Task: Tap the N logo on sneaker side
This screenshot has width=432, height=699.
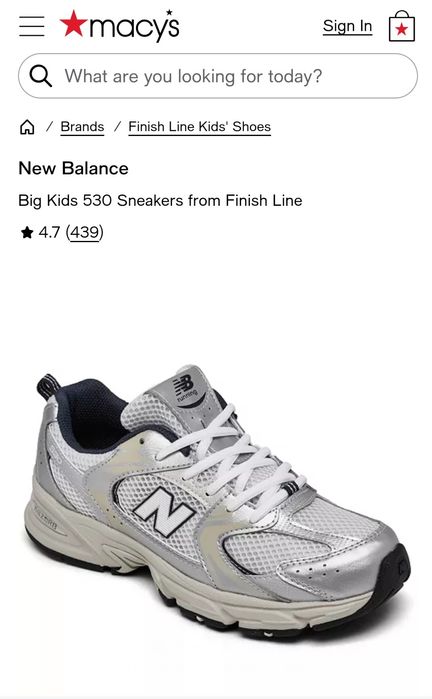Action: pyautogui.click(x=164, y=511)
